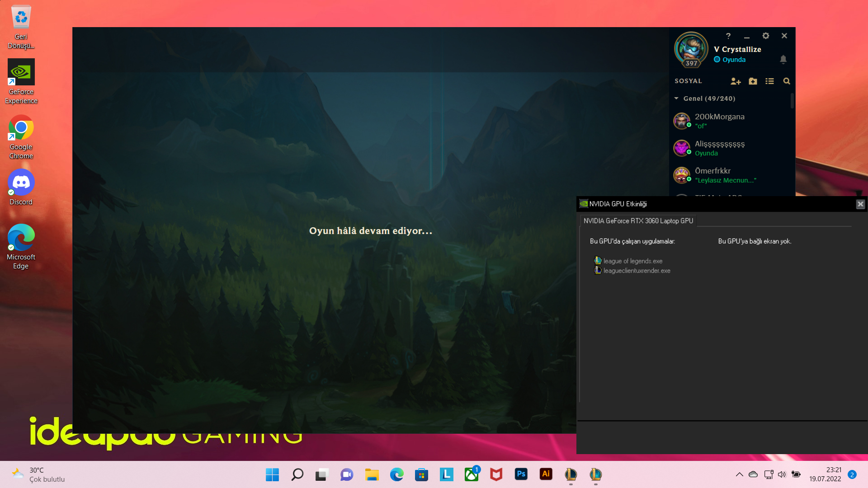Viewport: 868px width, 488px height.
Task: Open Microsoft Edge desktop shortcut
Action: point(21,247)
